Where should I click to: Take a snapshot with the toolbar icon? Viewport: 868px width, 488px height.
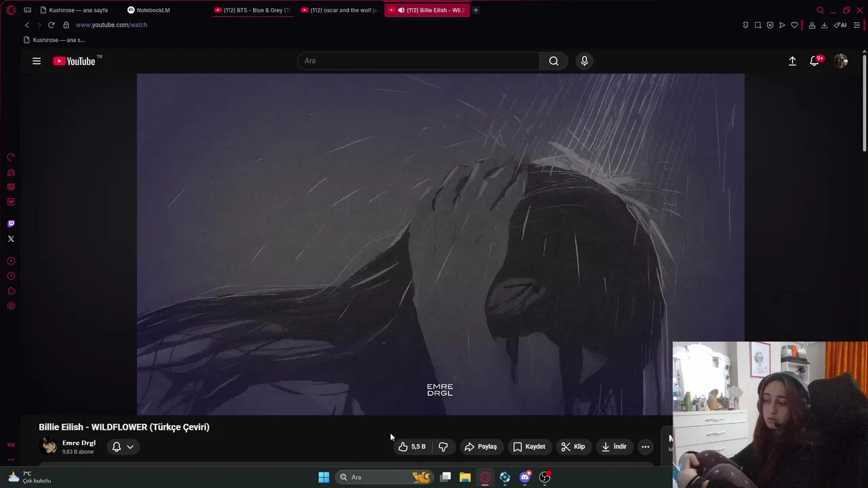[757, 25]
